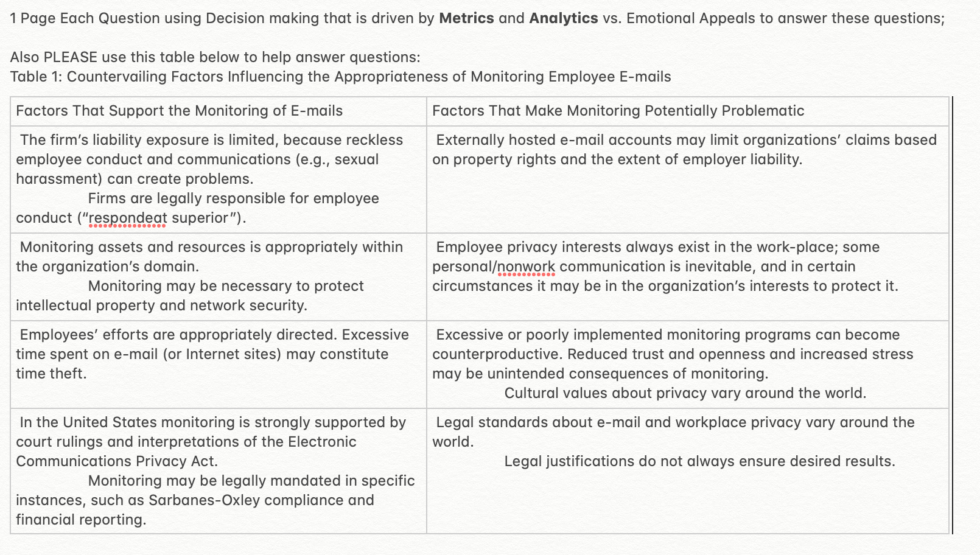This screenshot has height=555, width=980.
Task: Click "Legal justifications do not always ensure desired results"
Action: 700,461
